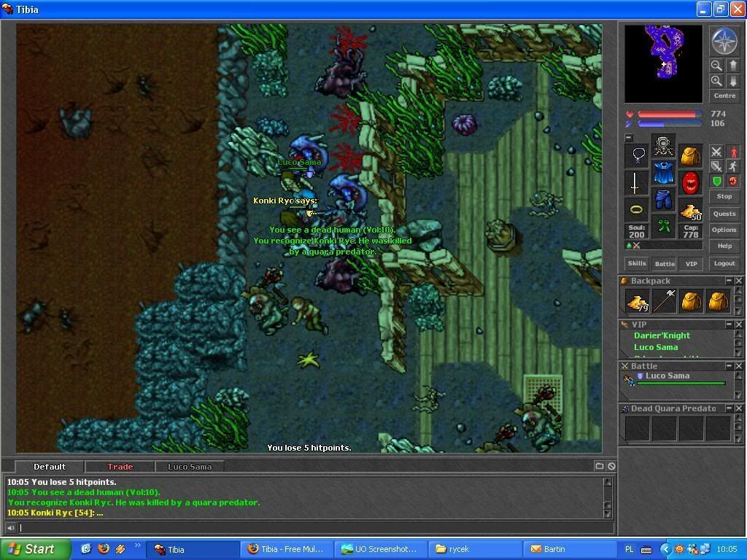This screenshot has height=560, width=747.
Task: Toggle secure mode red hand button
Action: point(733,181)
